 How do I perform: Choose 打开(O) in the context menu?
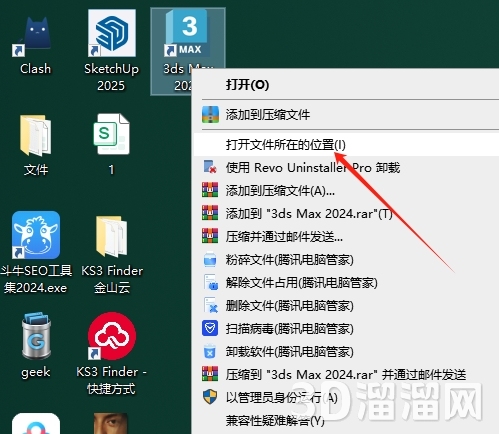pos(346,85)
